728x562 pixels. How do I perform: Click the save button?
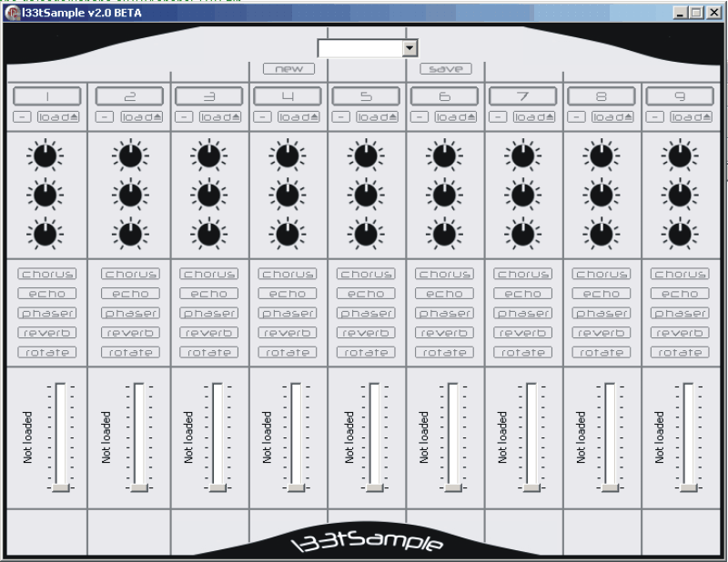click(x=446, y=68)
